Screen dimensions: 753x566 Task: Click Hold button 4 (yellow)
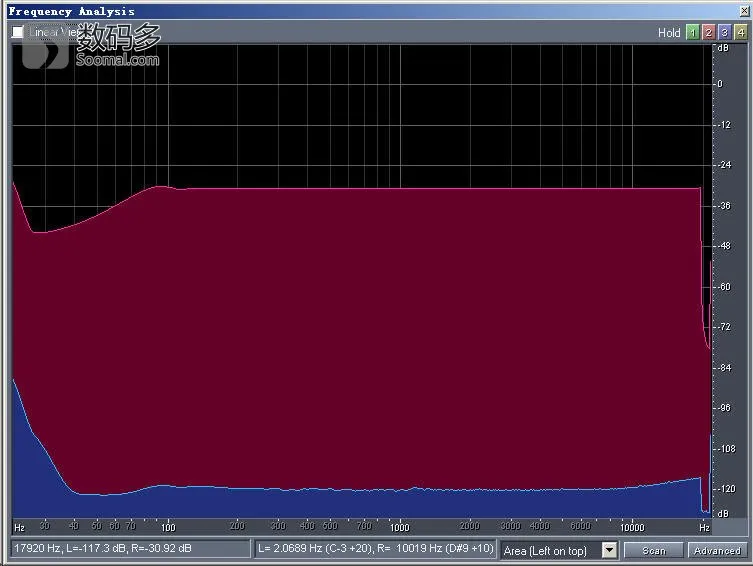741,32
